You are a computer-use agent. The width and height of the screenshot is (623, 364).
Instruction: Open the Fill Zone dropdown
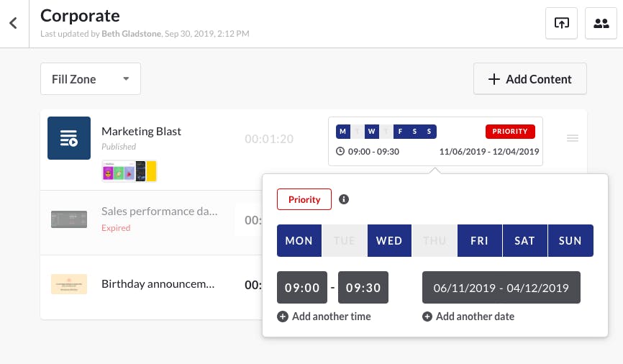[91, 78]
